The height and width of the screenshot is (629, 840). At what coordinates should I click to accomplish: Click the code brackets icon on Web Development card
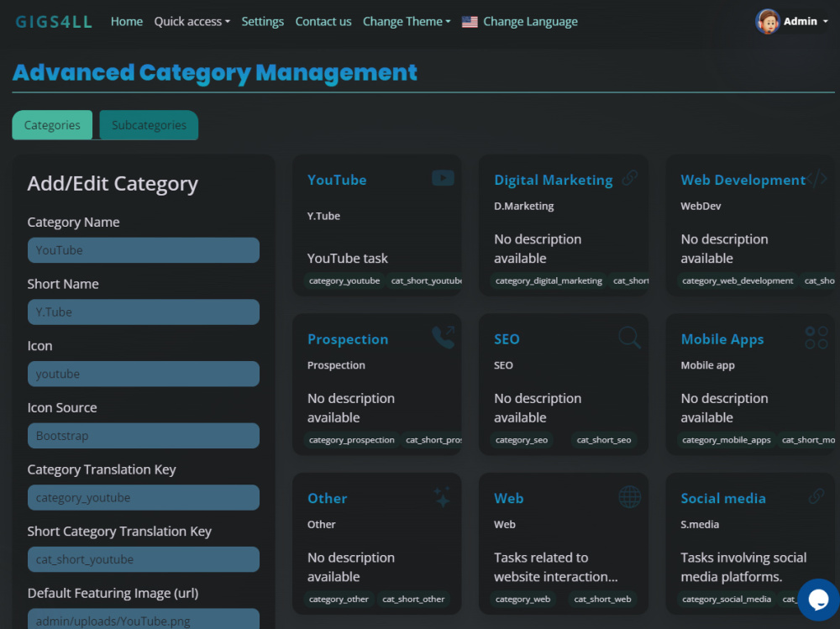point(816,178)
